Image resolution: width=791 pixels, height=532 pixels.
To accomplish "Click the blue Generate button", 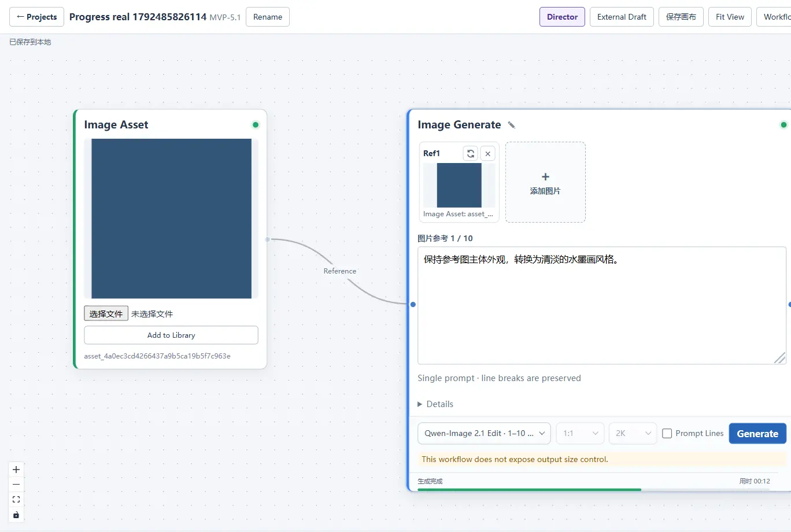I will click(x=757, y=434).
